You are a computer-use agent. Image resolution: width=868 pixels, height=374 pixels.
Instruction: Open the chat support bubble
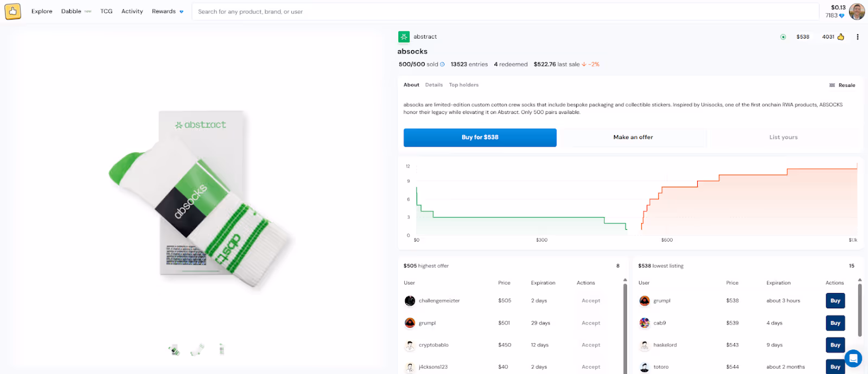[853, 358]
